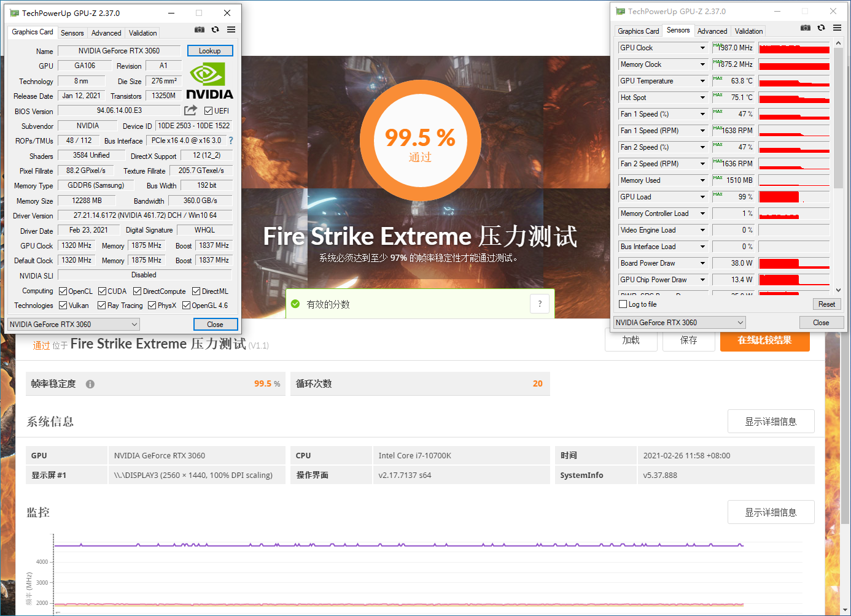
Task: Switch to Graphics Card tab in the right GPU-Z window
Action: (639, 31)
